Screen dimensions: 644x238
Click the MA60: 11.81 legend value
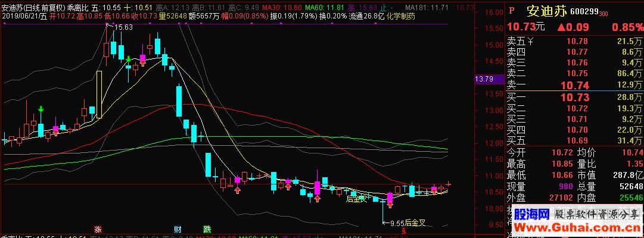(x=325, y=7)
